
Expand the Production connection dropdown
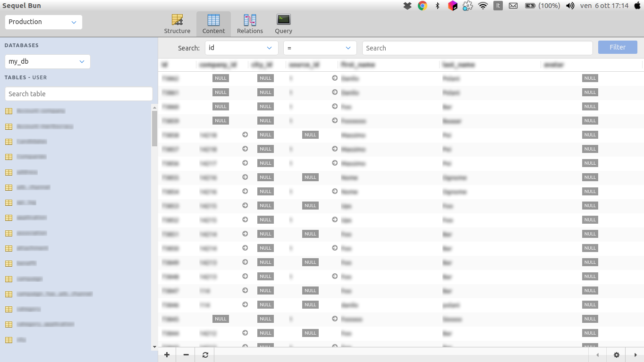(x=43, y=22)
